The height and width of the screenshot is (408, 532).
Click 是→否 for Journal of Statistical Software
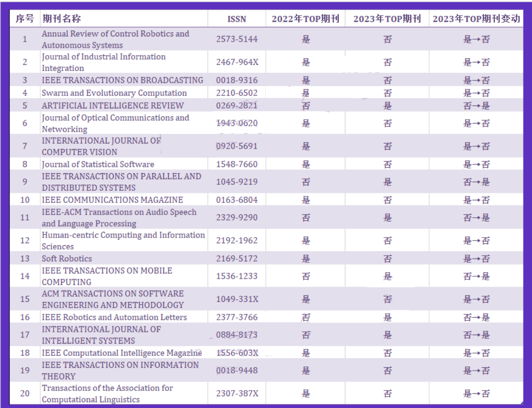point(477,164)
